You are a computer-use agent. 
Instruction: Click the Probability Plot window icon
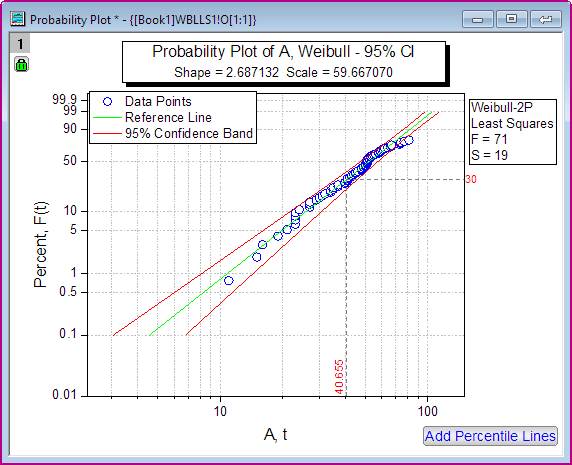pyautogui.click(x=18, y=19)
